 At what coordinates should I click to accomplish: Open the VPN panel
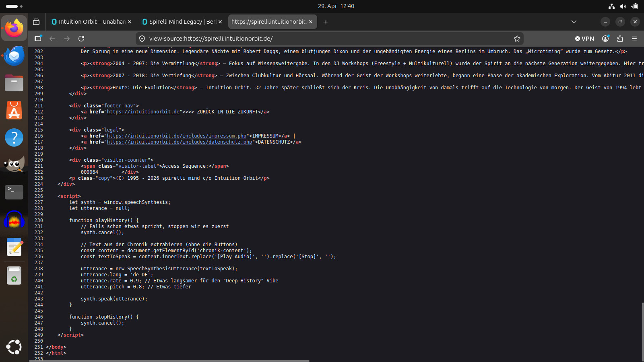pyautogui.click(x=584, y=39)
